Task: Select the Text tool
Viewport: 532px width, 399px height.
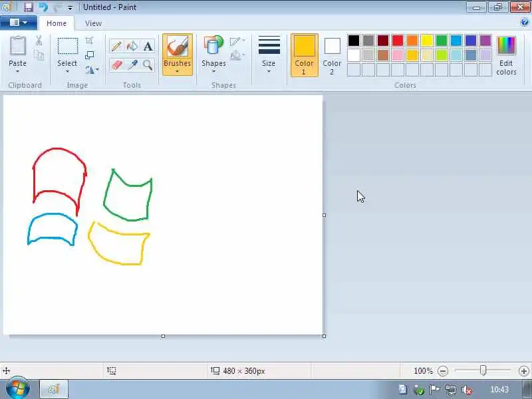Action: pyautogui.click(x=148, y=46)
